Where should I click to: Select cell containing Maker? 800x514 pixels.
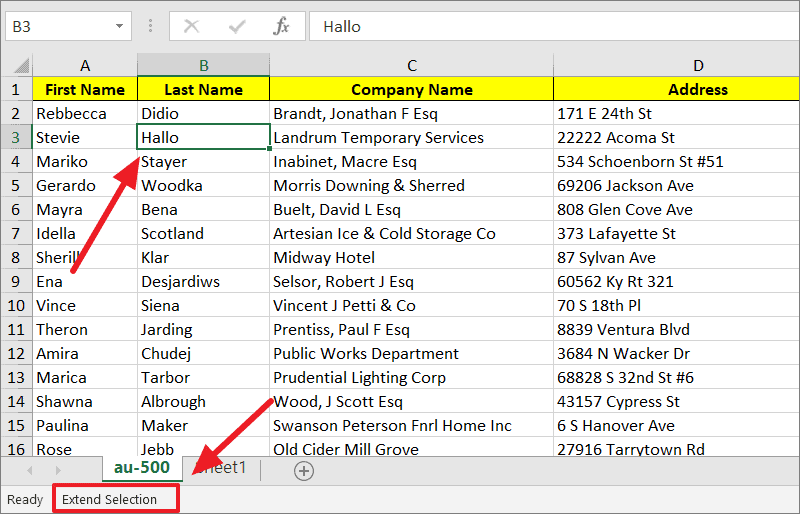click(x=204, y=425)
